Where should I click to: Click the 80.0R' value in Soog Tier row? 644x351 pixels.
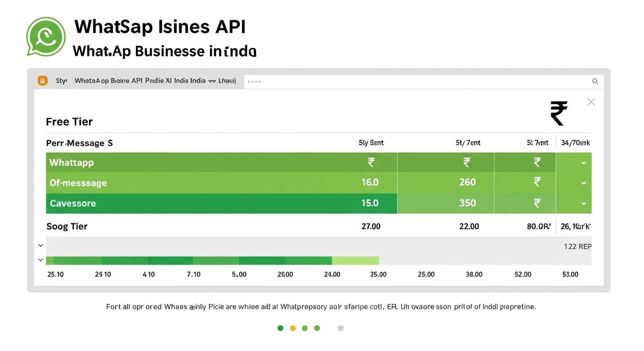[539, 226]
